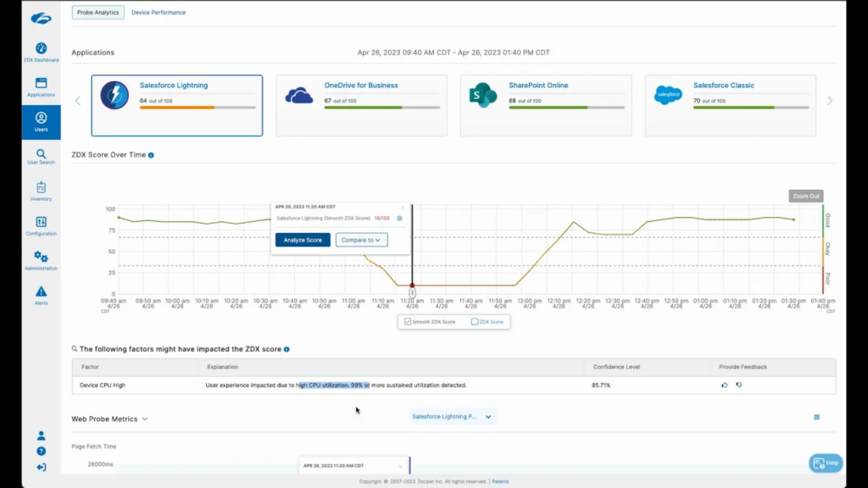868x488 pixels.
Task: Click thumbs down feedback icon
Action: [738, 385]
